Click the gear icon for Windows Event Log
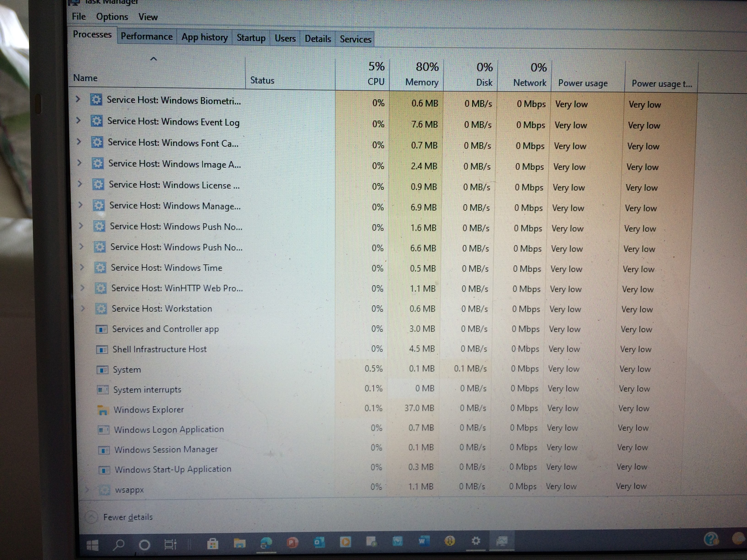 pyautogui.click(x=97, y=121)
